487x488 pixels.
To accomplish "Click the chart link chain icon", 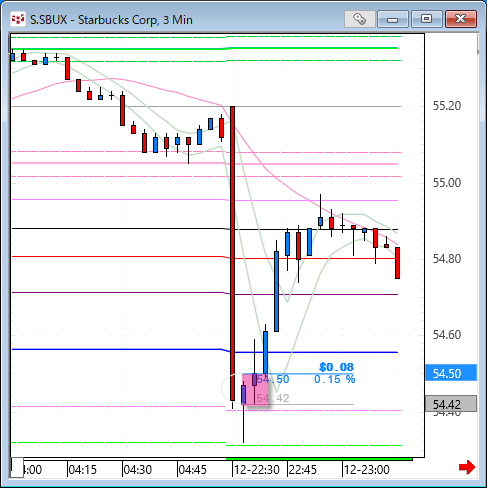I will tap(359, 19).
